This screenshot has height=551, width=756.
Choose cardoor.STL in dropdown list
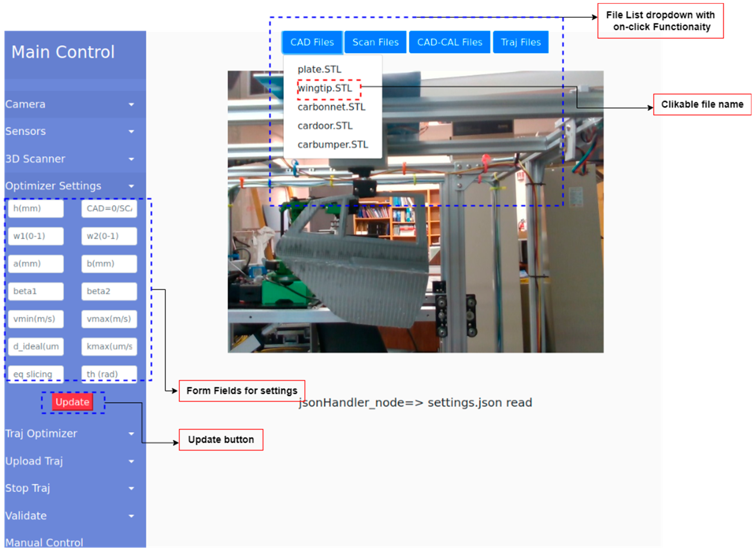(x=325, y=126)
